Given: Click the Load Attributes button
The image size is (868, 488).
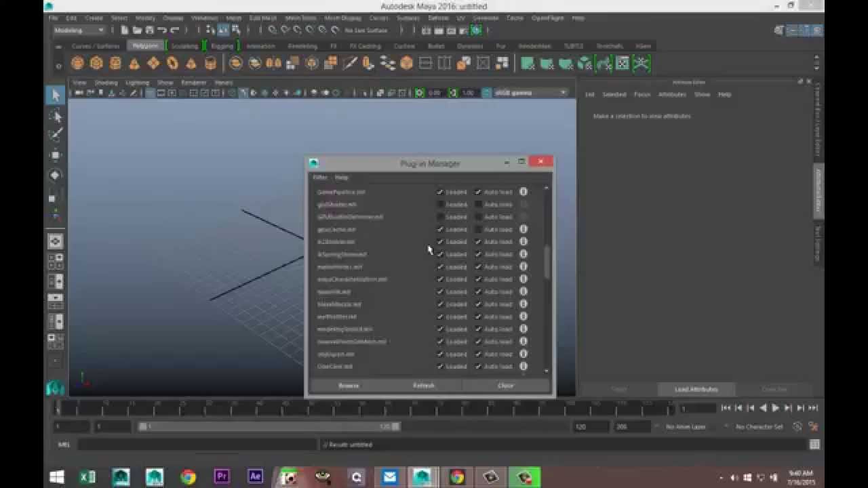Looking at the screenshot, I should (x=696, y=389).
